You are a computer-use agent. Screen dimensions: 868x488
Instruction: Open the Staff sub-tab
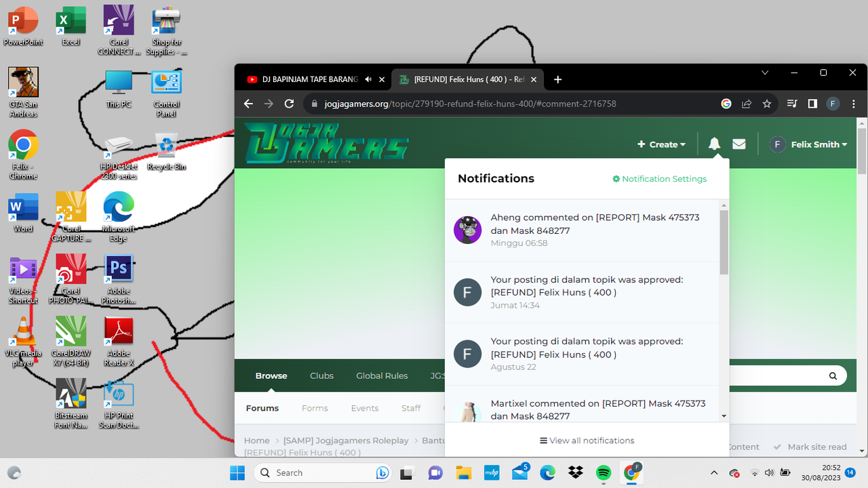tap(411, 408)
